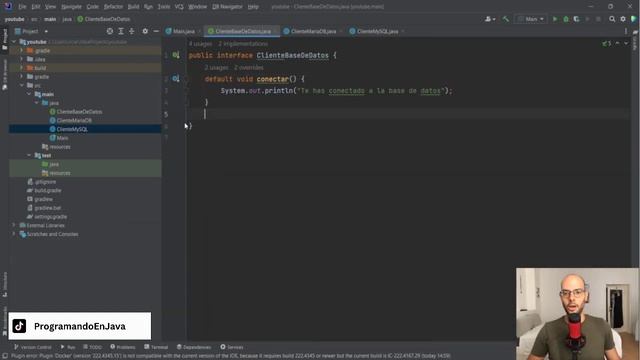The image size is (640, 360).
Task: Collapse the main source folder node
Action: [29, 94]
